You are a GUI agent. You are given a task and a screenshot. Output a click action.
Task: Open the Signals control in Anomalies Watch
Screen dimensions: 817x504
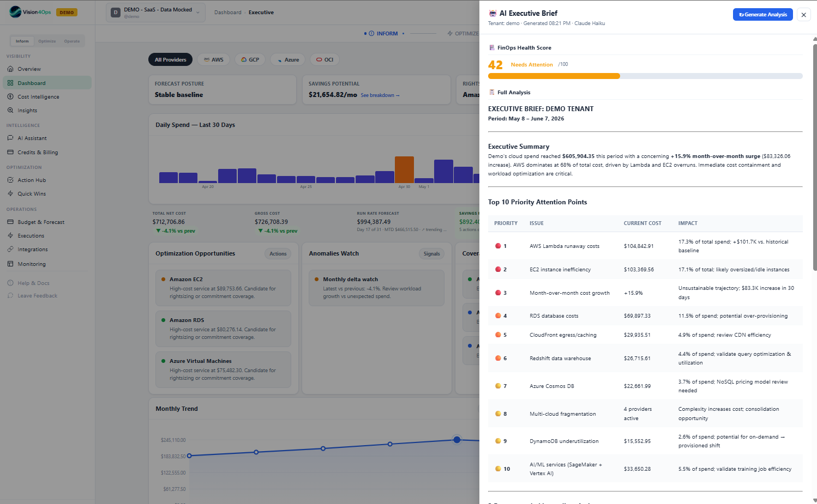tap(431, 254)
